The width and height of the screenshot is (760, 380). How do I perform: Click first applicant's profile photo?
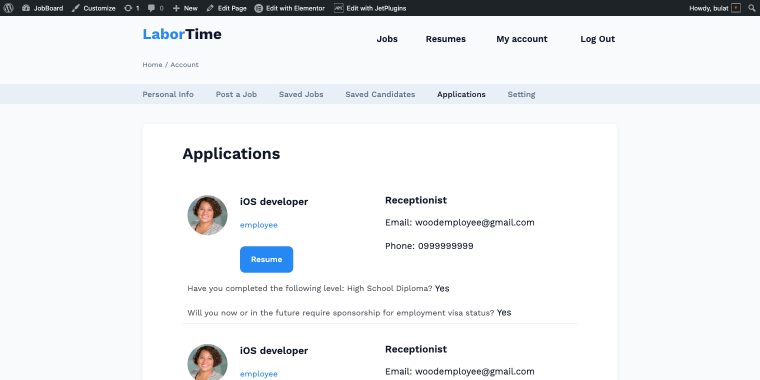click(x=207, y=215)
